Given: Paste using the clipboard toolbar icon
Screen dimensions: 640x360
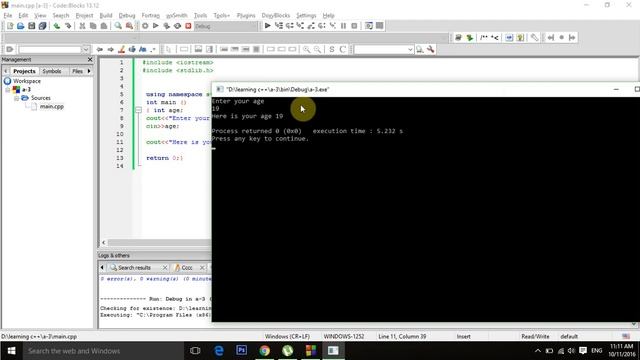Looking at the screenshot, I should click(104, 26).
